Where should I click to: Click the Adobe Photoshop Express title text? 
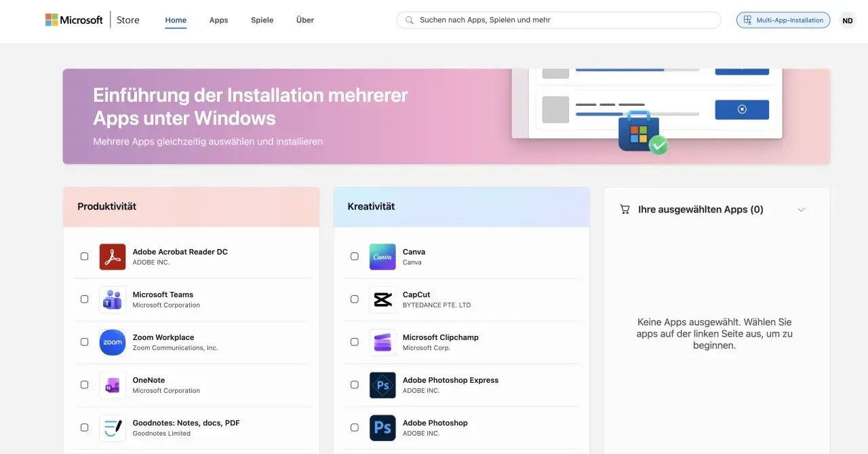tap(450, 380)
